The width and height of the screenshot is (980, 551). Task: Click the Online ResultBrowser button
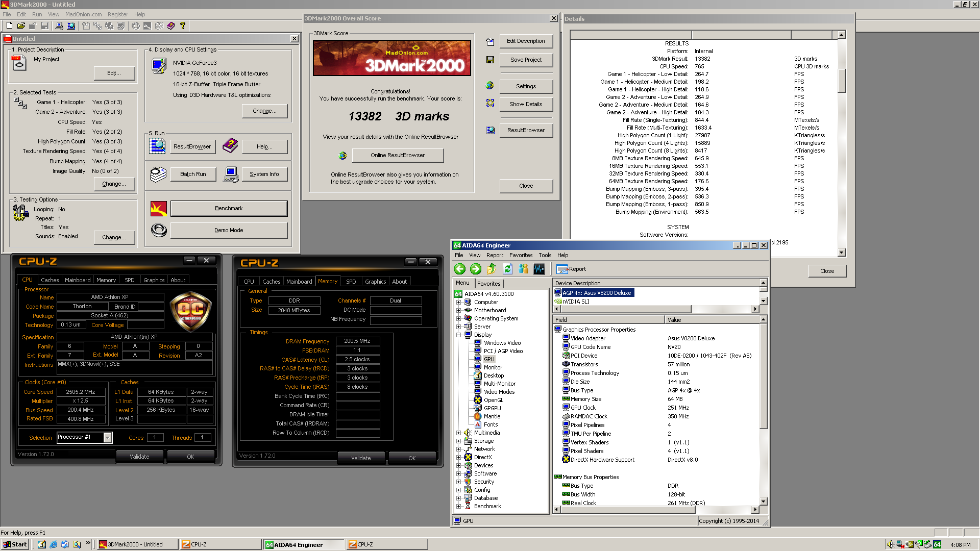398,156
